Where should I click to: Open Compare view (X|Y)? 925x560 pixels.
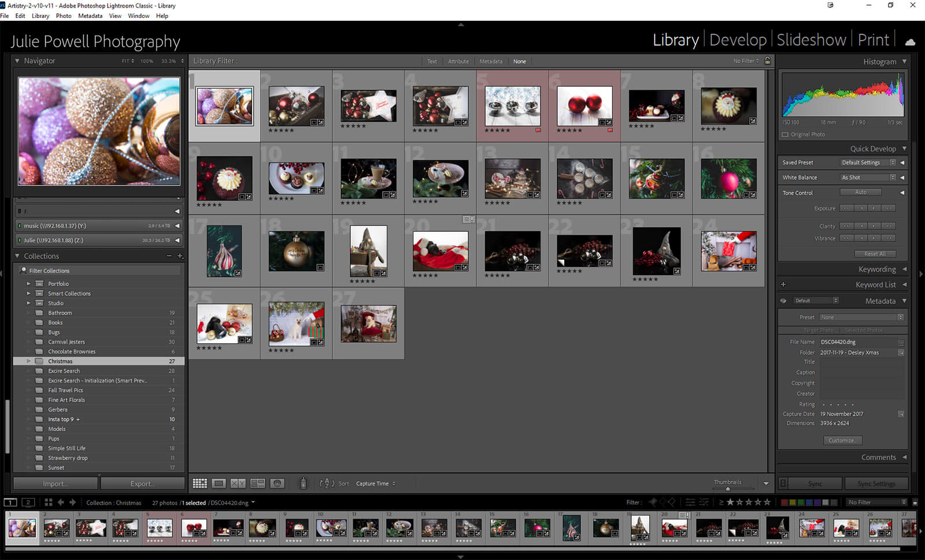point(238,484)
